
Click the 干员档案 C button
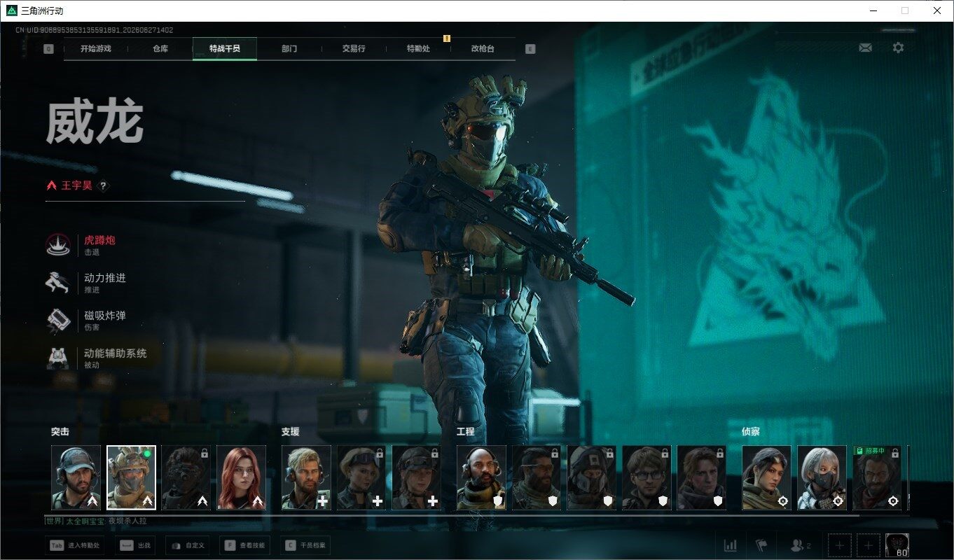tap(305, 545)
